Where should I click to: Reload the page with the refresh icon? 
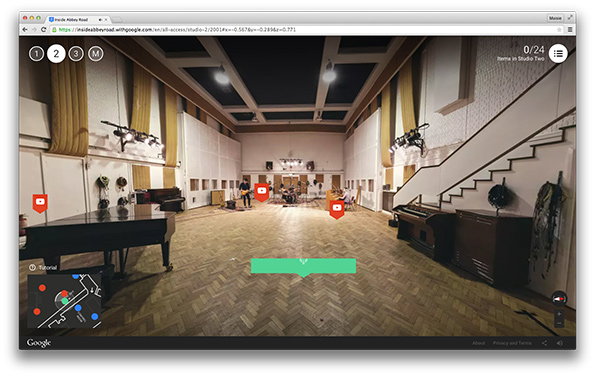(44, 30)
